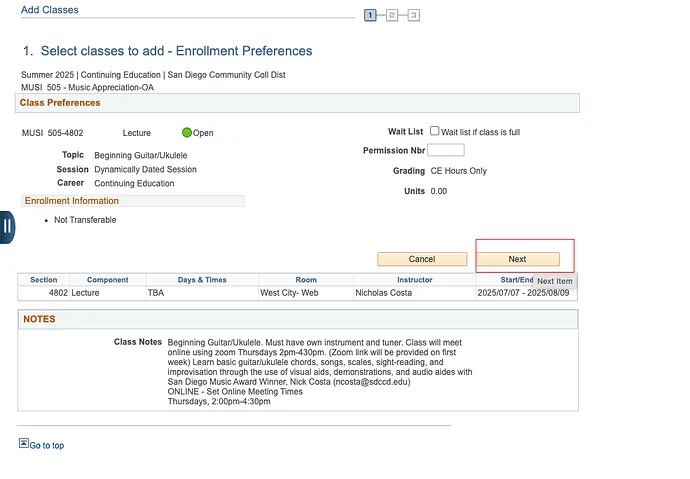Click the Nicholas Costa instructor cell

tap(386, 294)
